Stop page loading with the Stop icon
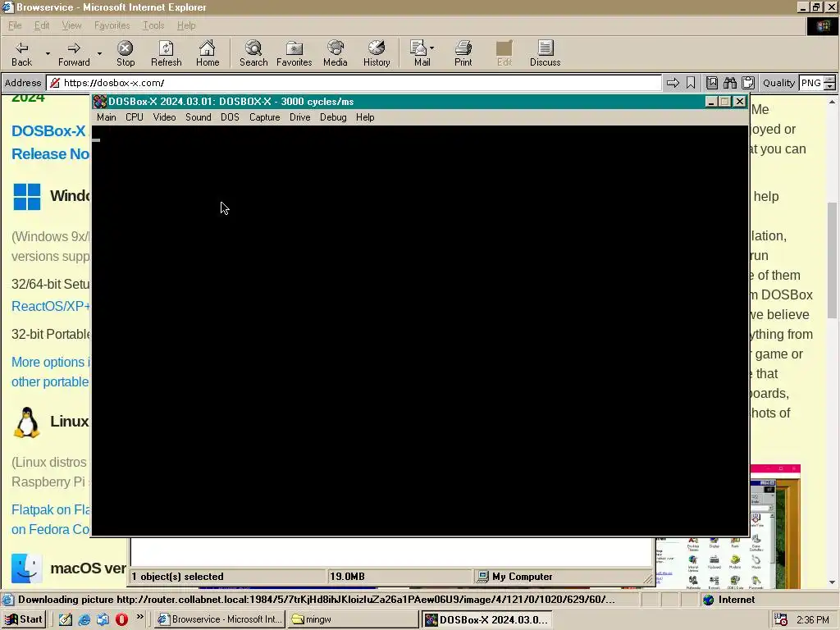This screenshot has height=630, width=840. (126, 53)
